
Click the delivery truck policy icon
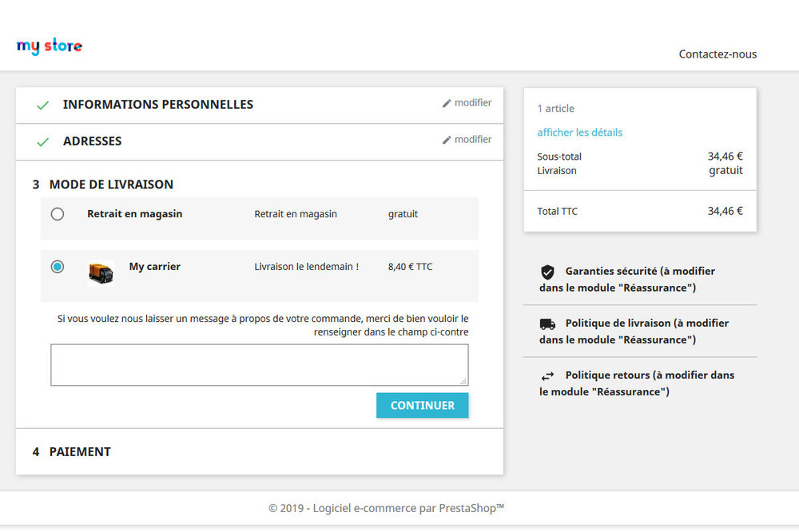547,324
